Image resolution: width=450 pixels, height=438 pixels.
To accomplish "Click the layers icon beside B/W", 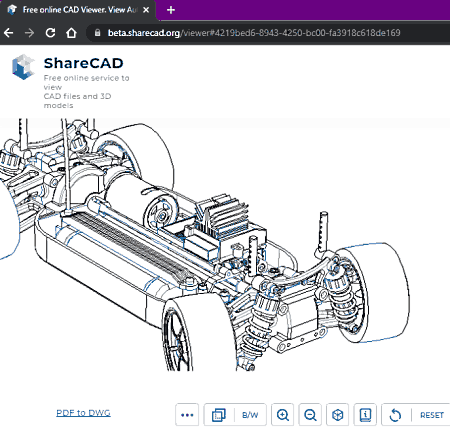I will tap(219, 415).
